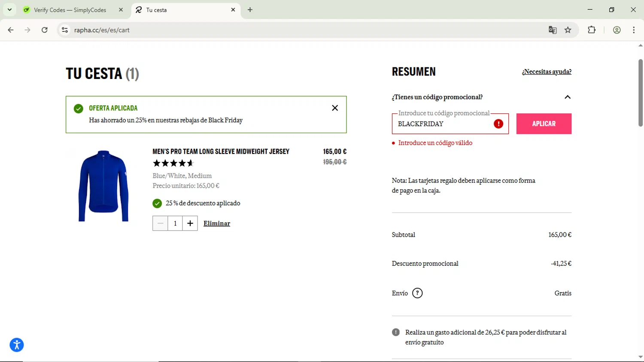
Task: Open the Chrome profile icon
Action: (617, 30)
